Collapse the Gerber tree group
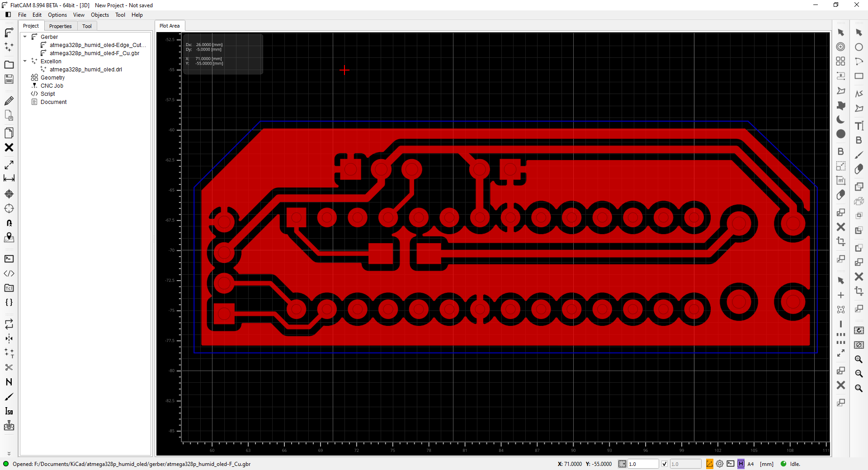868x470 pixels. (x=25, y=37)
